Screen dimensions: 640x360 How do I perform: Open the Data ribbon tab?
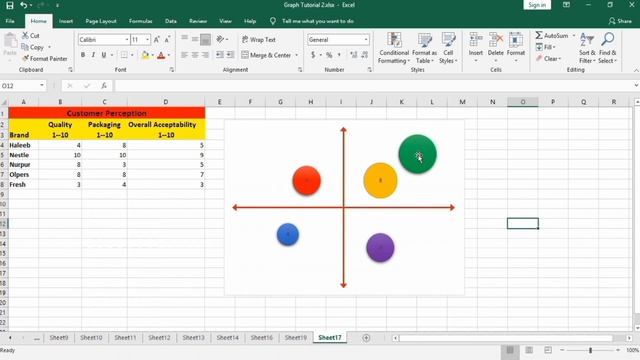click(x=171, y=21)
